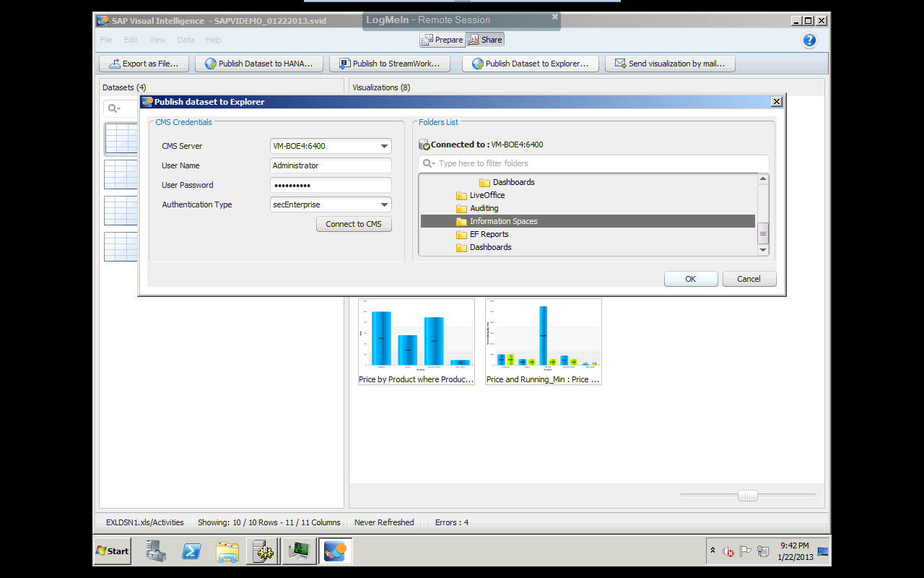Click Publish to StreamWork button
Viewport: 924px width, 578px height.
(390, 64)
